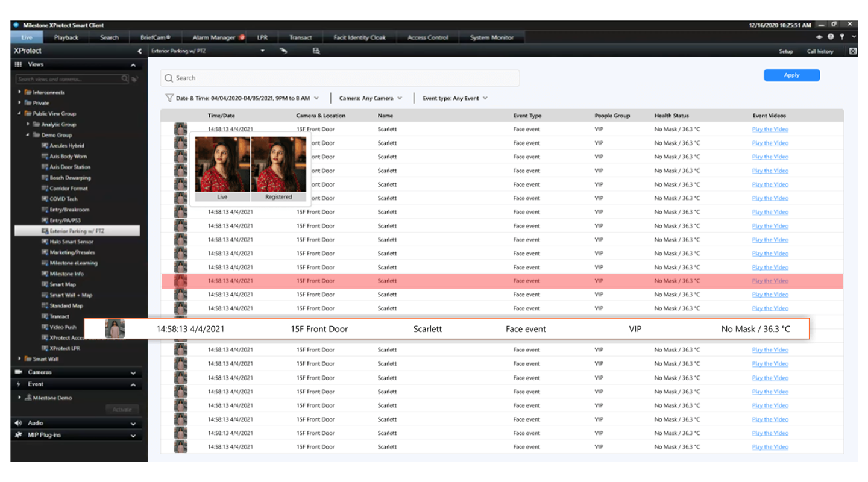The height and width of the screenshot is (482, 868).
Task: Collapse the XProtect side panel
Action: coord(140,51)
